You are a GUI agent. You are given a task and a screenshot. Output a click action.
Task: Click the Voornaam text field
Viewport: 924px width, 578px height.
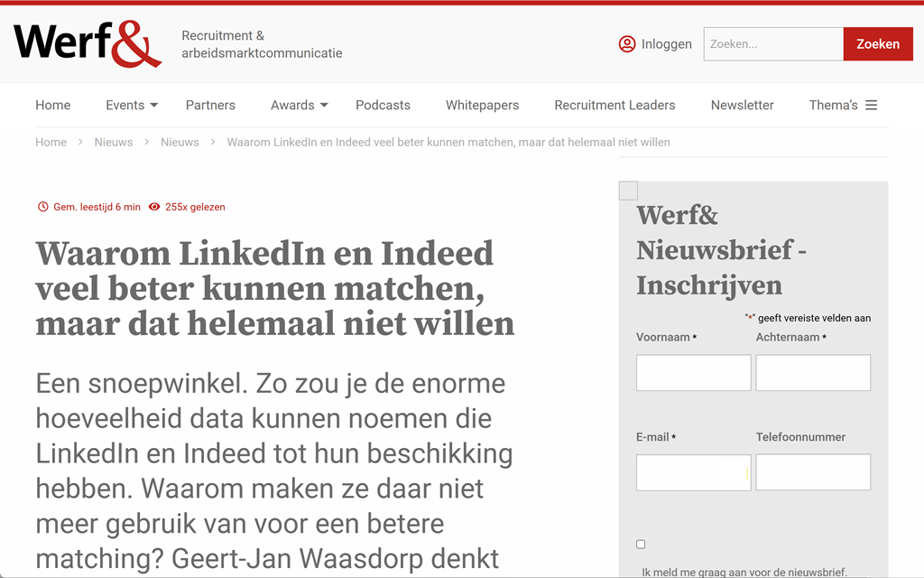coord(693,372)
